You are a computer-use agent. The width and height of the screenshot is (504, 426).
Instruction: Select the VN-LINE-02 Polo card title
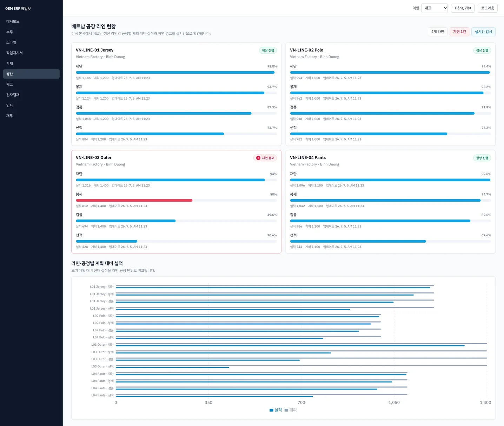coord(306,50)
